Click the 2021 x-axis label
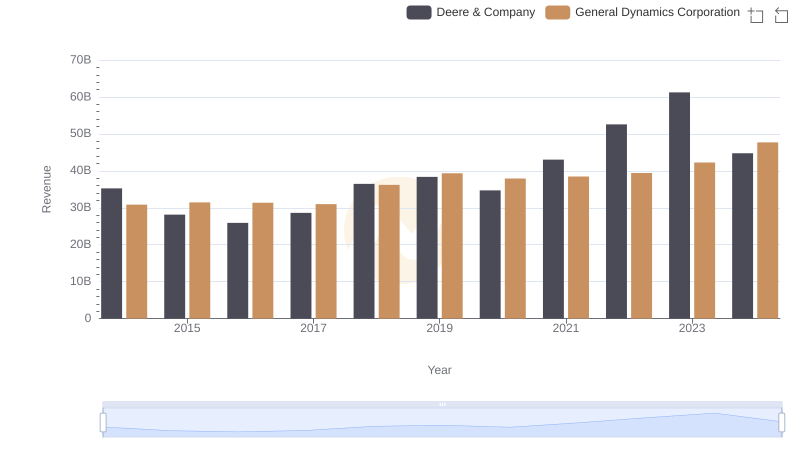The image size is (800, 461). pyautogui.click(x=566, y=328)
